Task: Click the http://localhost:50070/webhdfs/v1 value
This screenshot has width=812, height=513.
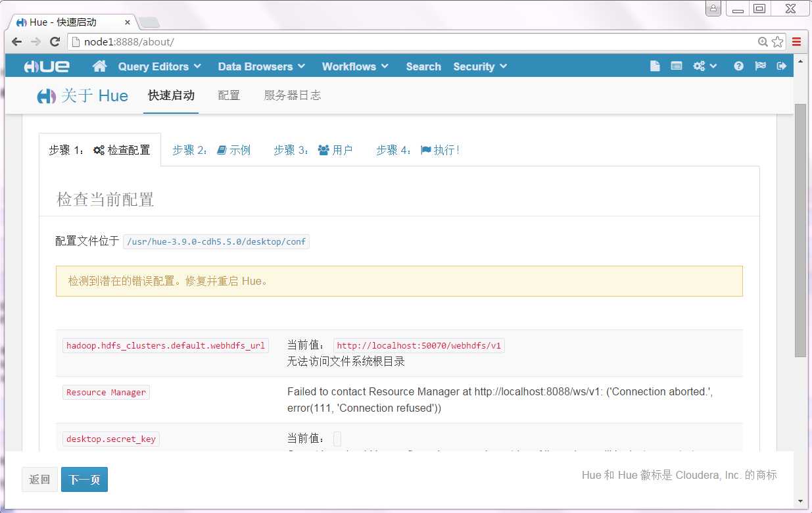Action: coord(419,345)
